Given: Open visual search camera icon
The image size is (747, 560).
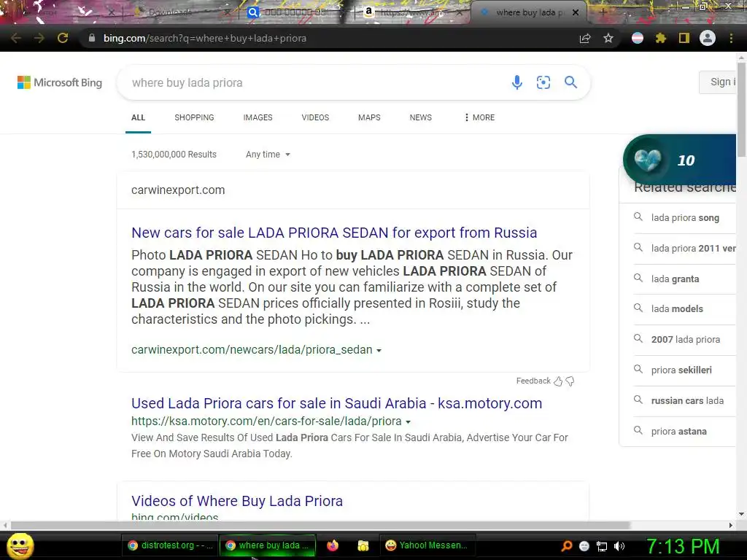Looking at the screenshot, I should (543, 82).
